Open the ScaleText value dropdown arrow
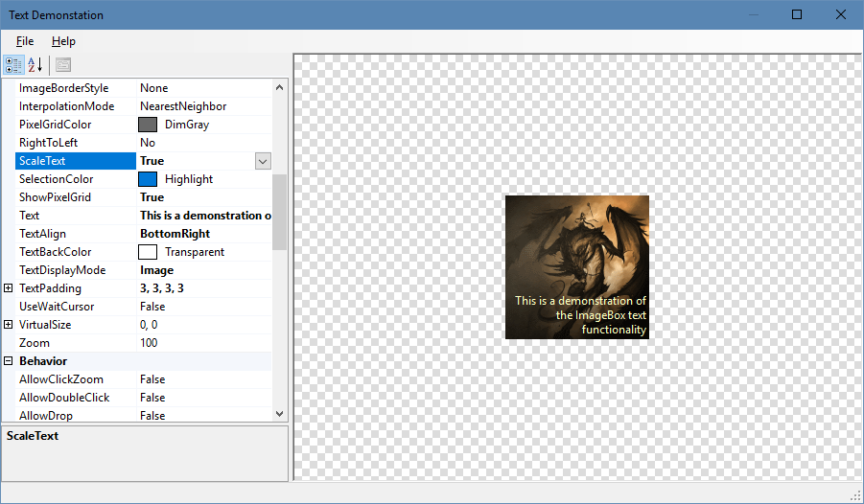The image size is (864, 504). point(263,161)
